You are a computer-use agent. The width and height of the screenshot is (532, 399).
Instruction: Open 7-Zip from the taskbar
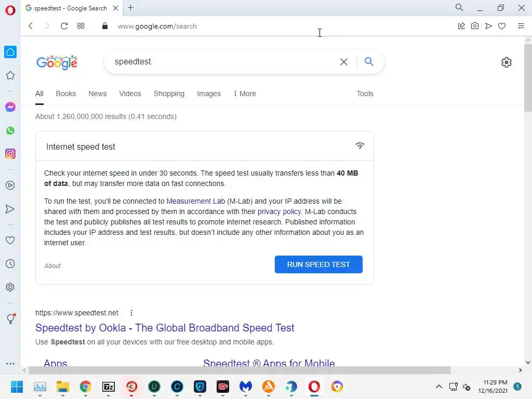click(109, 387)
